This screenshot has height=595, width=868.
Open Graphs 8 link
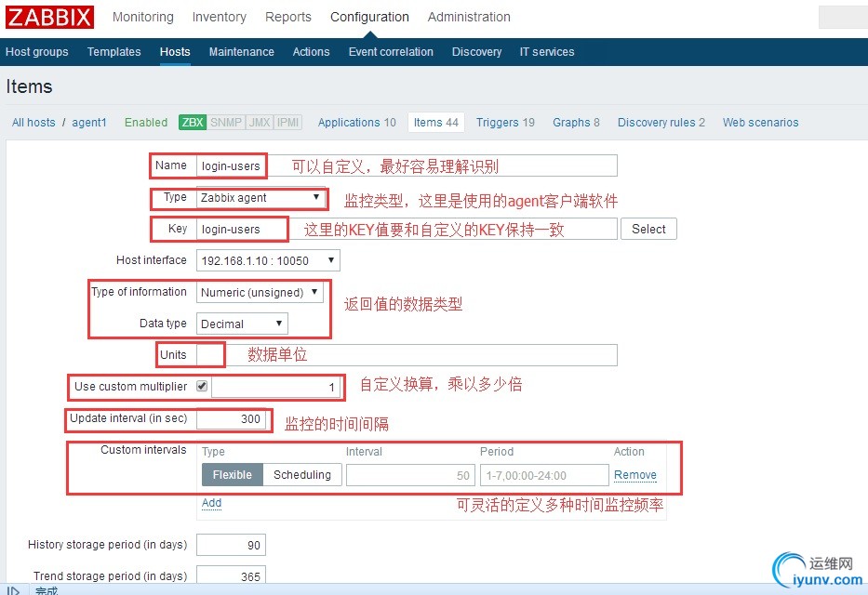click(576, 122)
